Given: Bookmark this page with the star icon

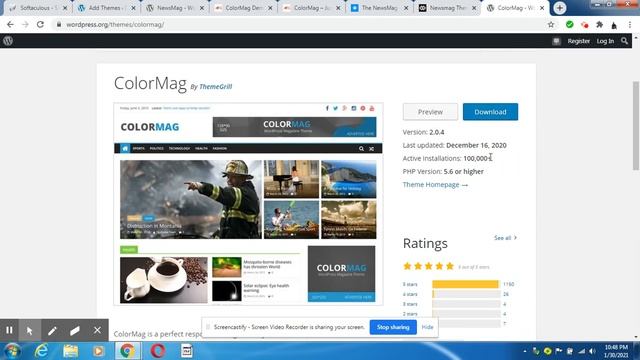Looking at the screenshot, I should 551,24.
